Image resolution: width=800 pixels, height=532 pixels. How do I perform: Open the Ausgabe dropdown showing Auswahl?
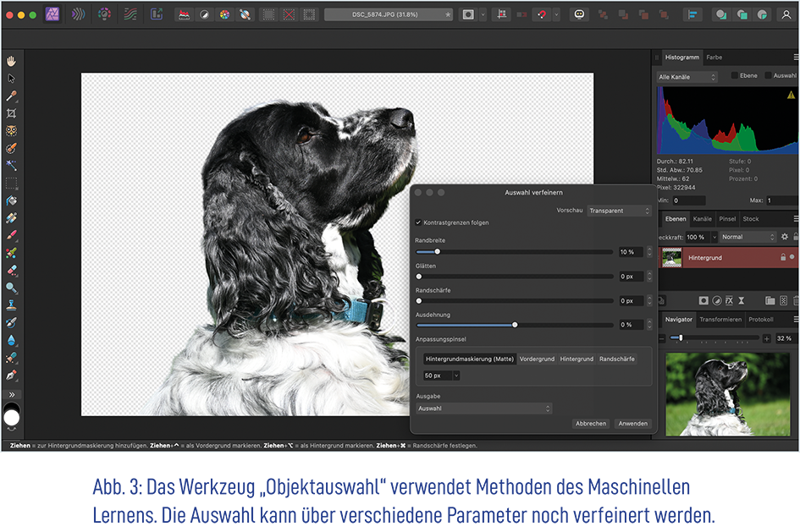[483, 409]
